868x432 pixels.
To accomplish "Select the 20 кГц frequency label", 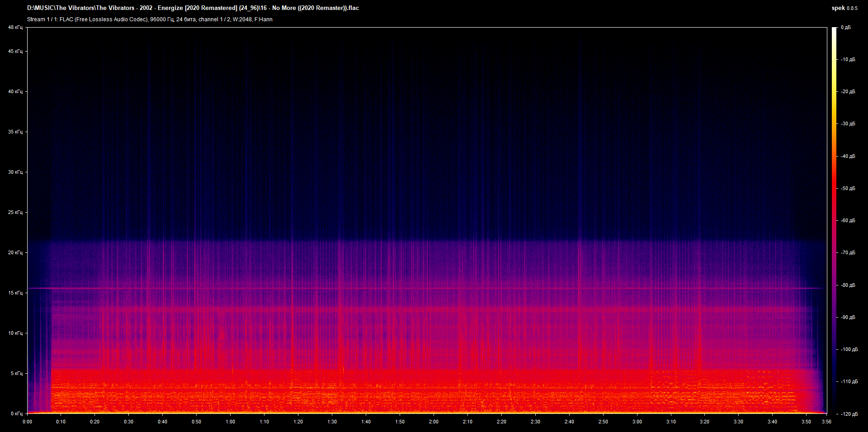I will coord(15,252).
